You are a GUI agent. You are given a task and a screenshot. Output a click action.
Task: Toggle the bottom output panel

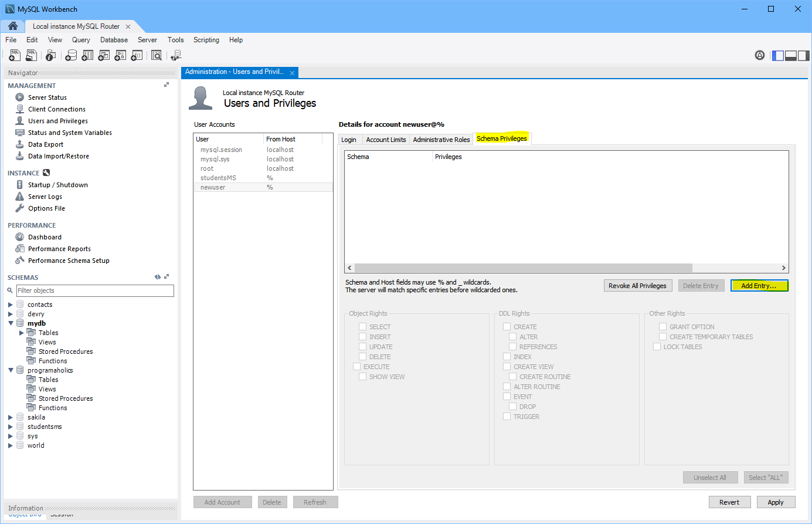pos(791,56)
